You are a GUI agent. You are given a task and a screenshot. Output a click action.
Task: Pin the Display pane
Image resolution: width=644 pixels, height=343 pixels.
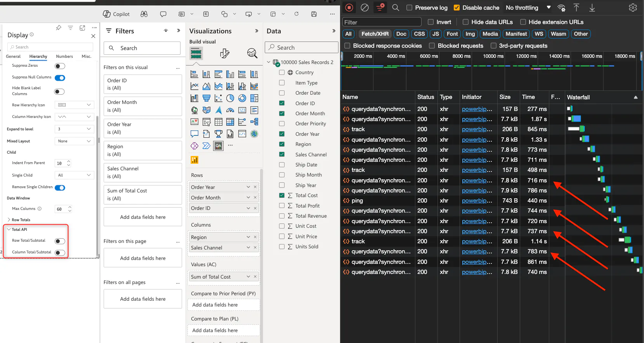[x=59, y=28]
